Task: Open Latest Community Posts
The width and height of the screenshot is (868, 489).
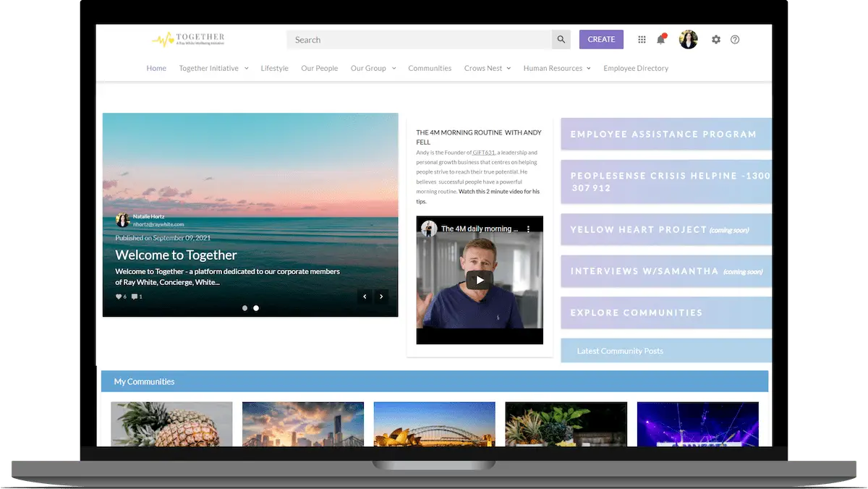Action: (x=666, y=351)
